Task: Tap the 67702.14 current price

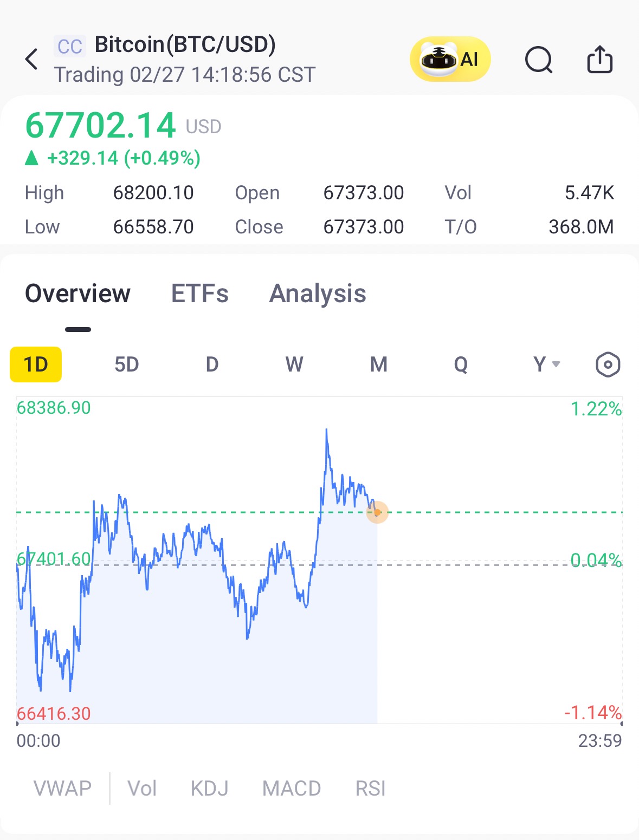Action: (x=101, y=125)
